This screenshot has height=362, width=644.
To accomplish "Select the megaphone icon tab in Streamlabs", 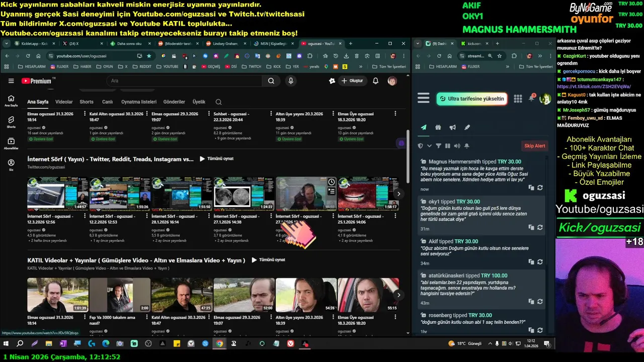I will [x=452, y=128].
